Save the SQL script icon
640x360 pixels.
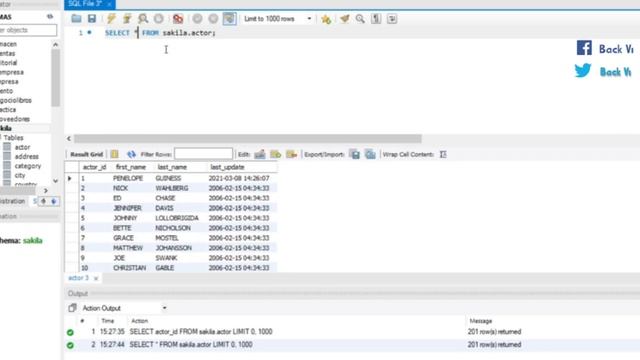(92, 18)
